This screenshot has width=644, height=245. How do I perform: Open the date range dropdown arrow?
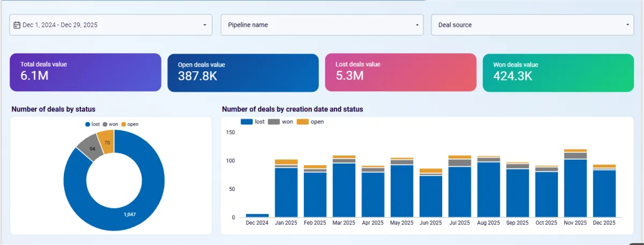[204, 25]
